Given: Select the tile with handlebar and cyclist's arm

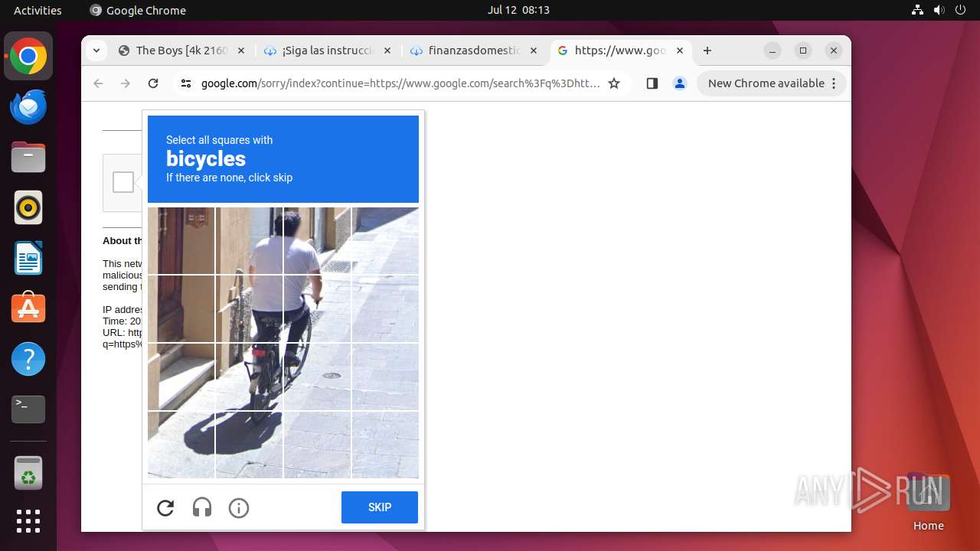Looking at the screenshot, I should 317,309.
